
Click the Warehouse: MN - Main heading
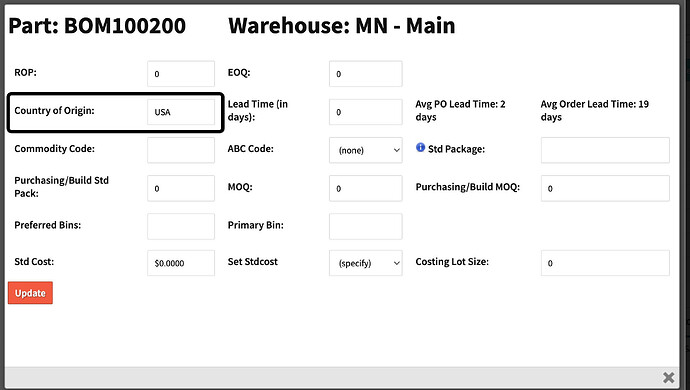click(x=341, y=26)
